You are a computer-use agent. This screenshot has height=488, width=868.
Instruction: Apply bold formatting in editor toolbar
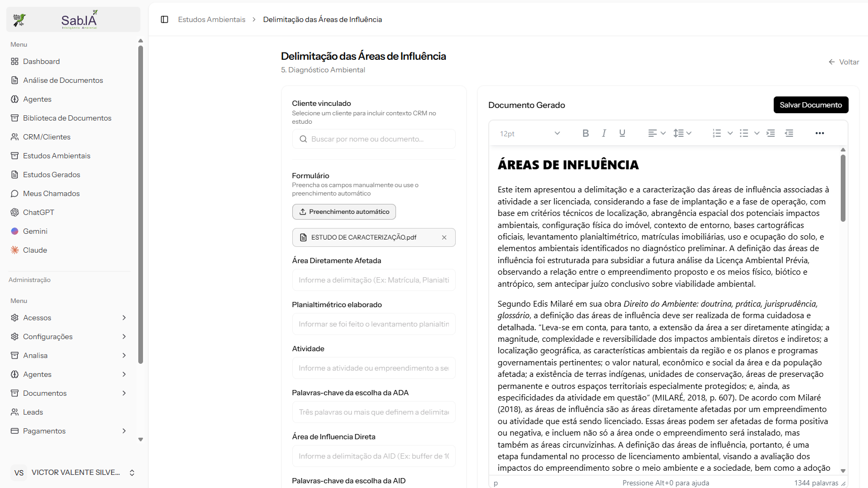pos(586,133)
